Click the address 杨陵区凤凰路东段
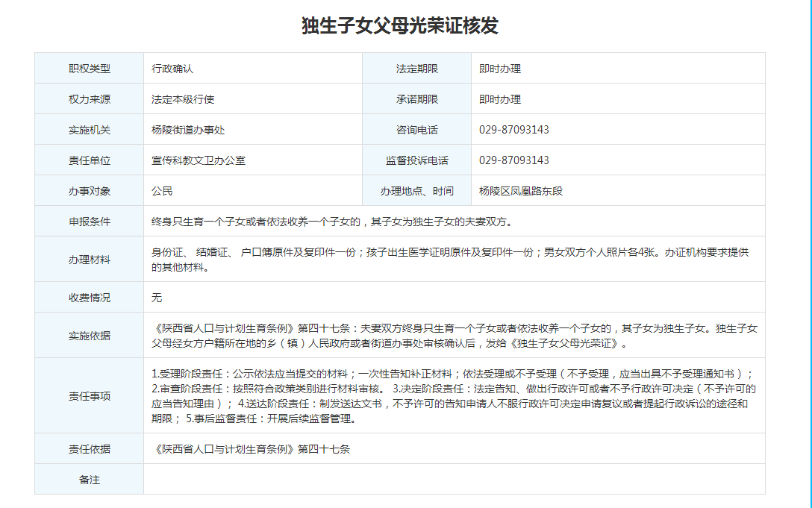812x508 pixels. (x=521, y=191)
